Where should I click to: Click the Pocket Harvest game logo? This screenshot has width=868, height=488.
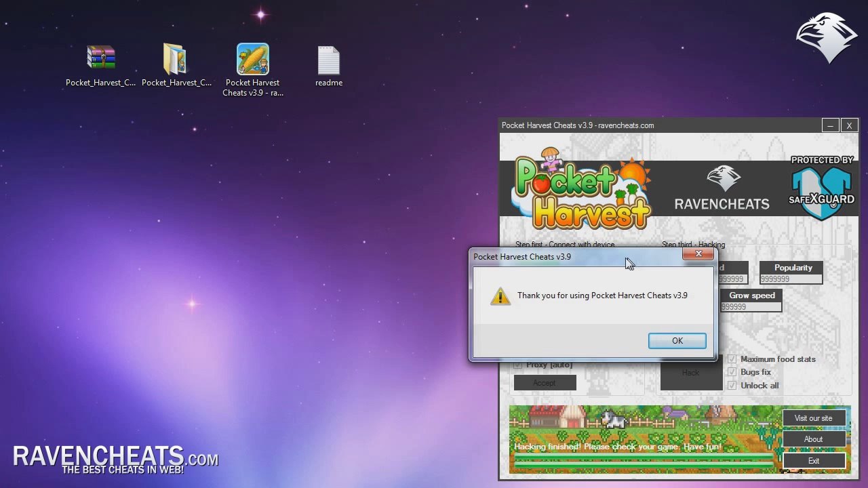coord(583,188)
